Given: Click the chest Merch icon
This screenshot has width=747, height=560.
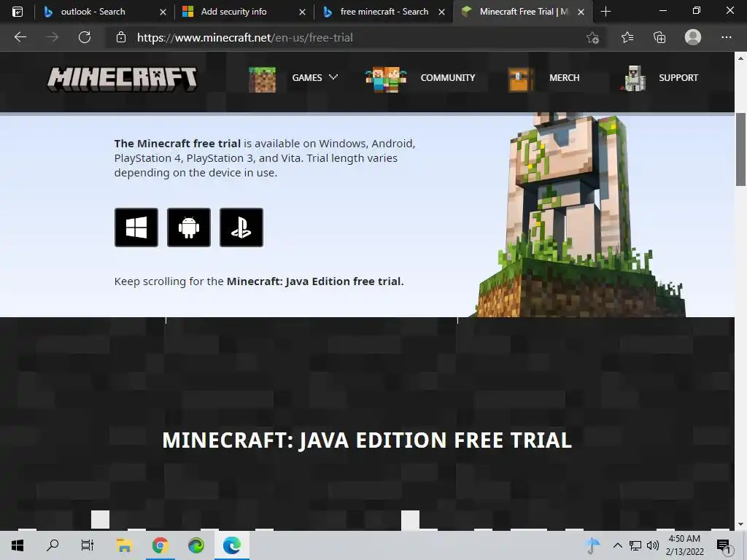Looking at the screenshot, I should [520, 79].
